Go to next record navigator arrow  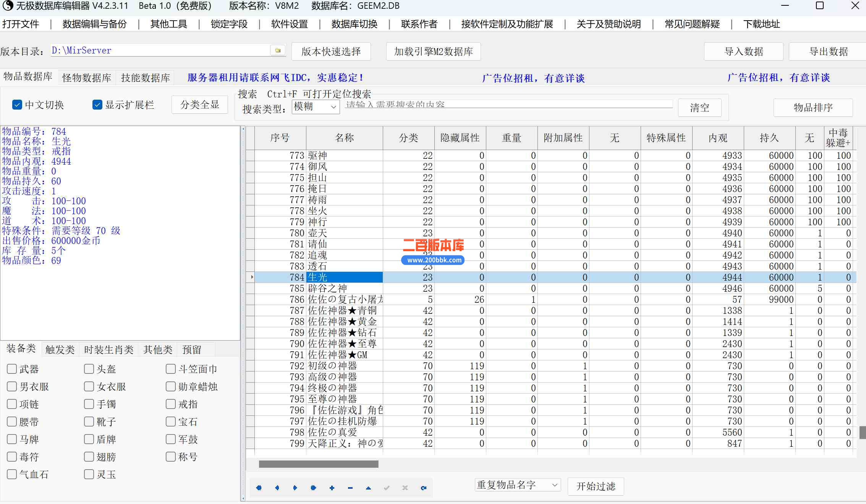click(x=295, y=488)
